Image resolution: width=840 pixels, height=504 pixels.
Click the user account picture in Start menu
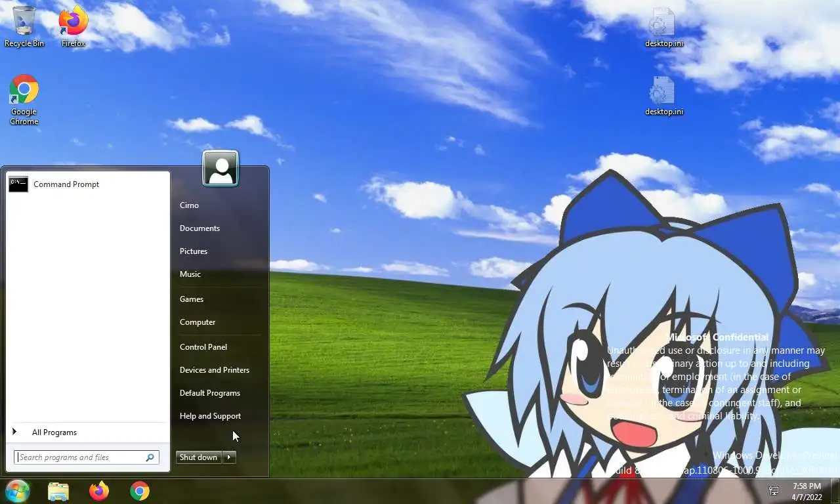pyautogui.click(x=220, y=168)
